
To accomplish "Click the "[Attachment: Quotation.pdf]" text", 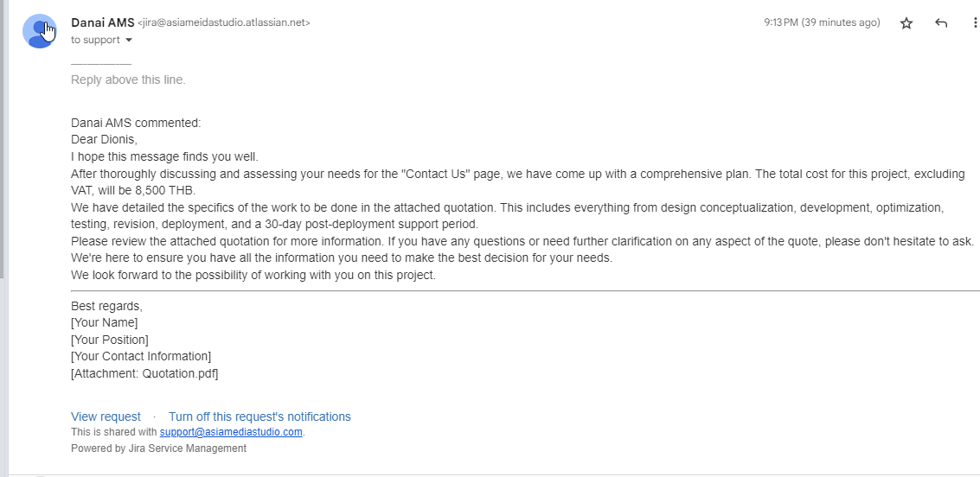I will pyautogui.click(x=144, y=373).
